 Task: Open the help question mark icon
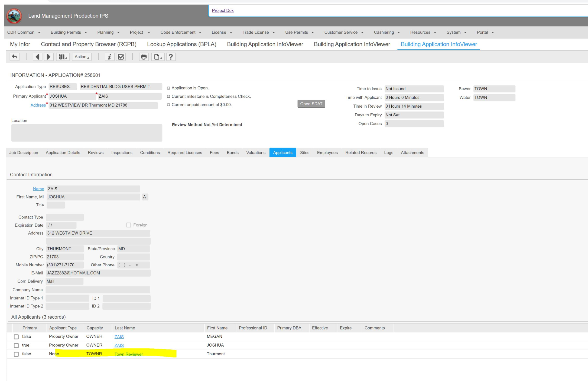171,57
